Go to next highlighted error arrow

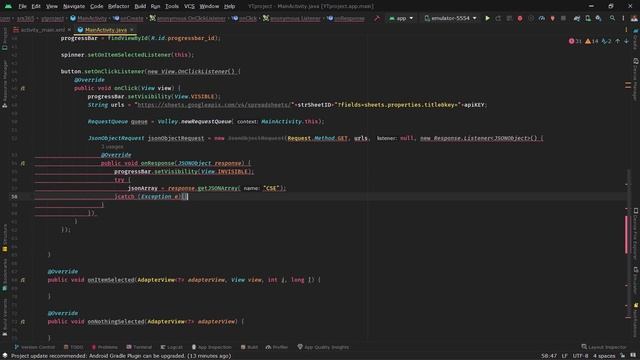(626, 41)
